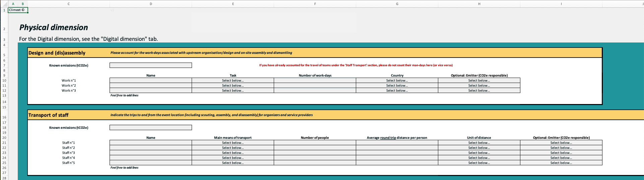Click the Physical dimension title cell
The image size is (644, 180).
54,27
